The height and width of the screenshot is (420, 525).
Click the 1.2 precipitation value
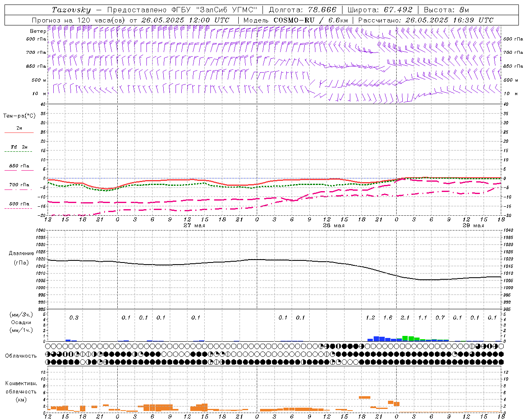pyautogui.click(x=370, y=318)
